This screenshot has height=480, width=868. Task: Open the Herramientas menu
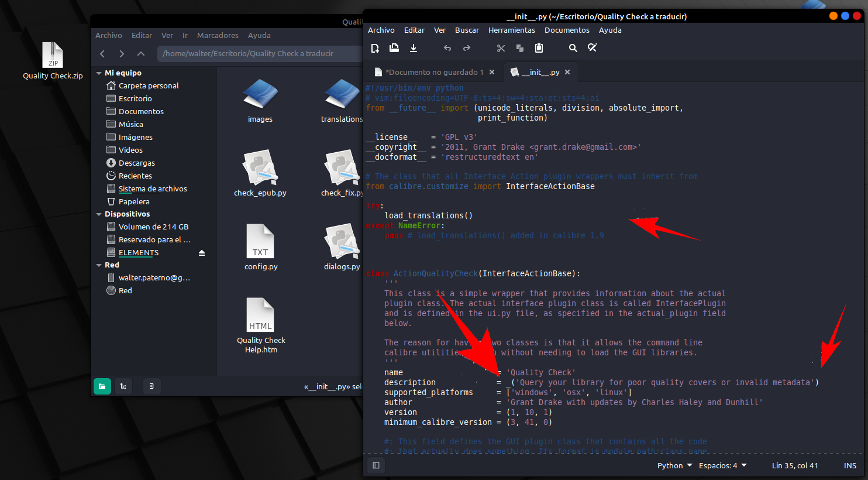pos(511,30)
